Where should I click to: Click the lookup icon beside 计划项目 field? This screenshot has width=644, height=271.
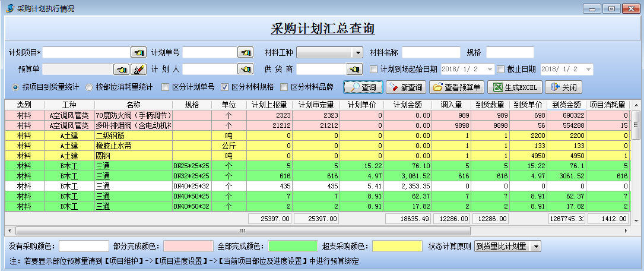pos(138,52)
